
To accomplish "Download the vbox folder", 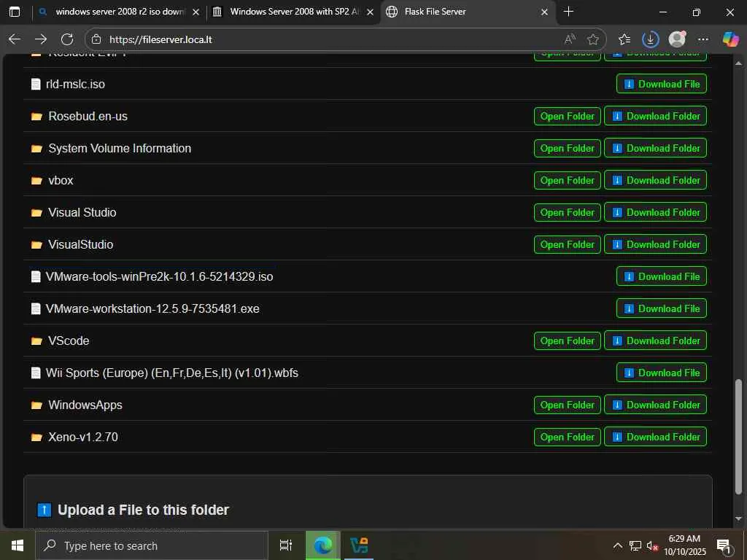I will point(655,180).
